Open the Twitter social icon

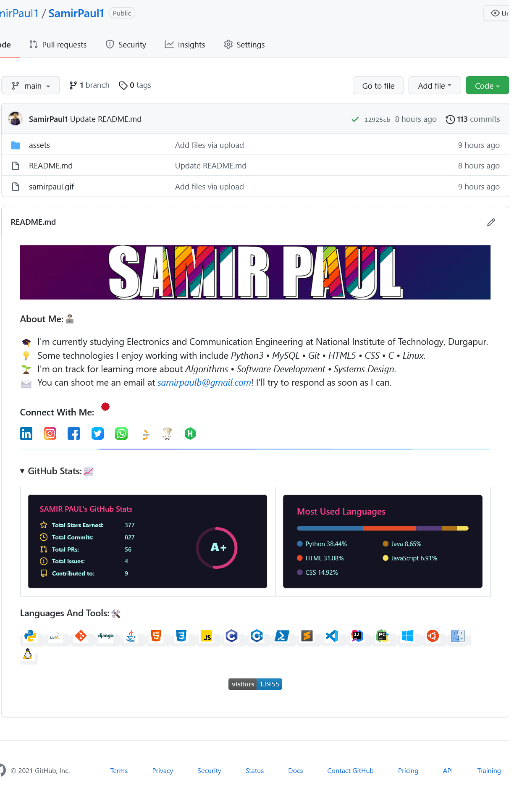tap(98, 433)
